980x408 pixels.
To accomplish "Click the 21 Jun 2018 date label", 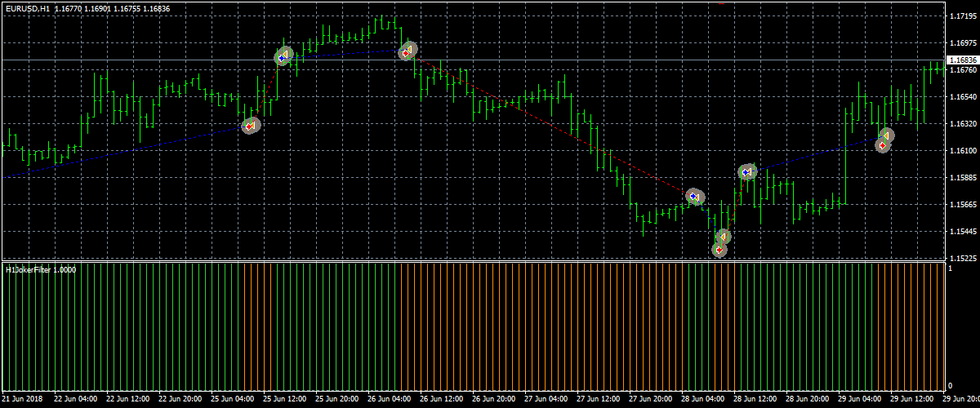I will [23, 399].
